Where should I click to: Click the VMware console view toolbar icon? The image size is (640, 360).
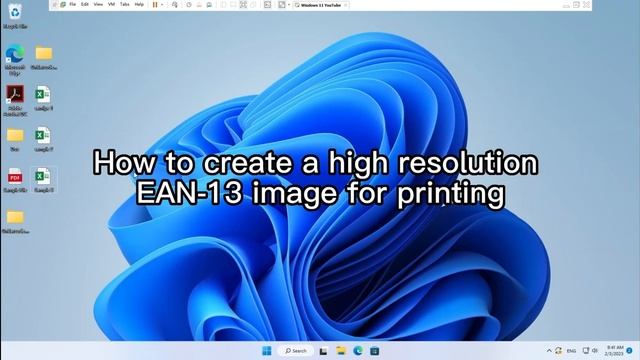267,4
